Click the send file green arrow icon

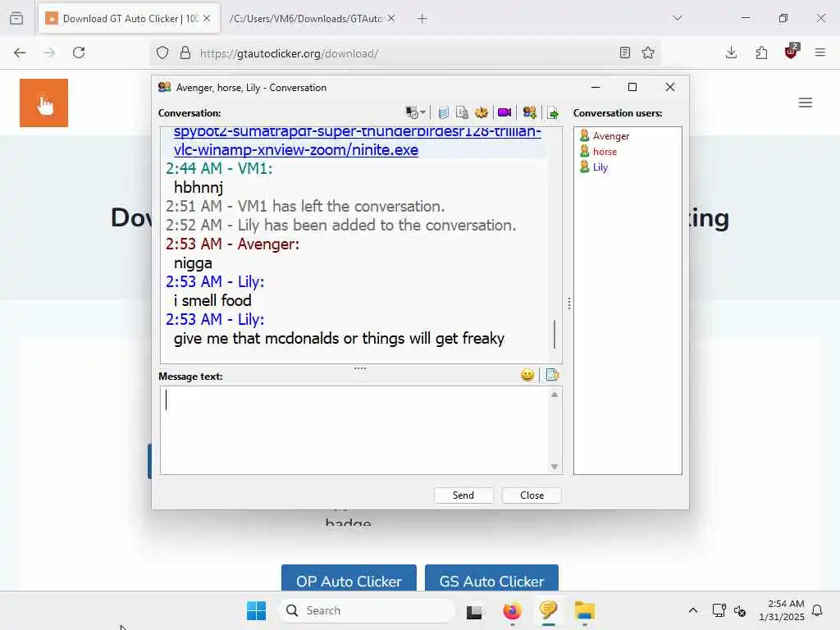click(x=553, y=113)
